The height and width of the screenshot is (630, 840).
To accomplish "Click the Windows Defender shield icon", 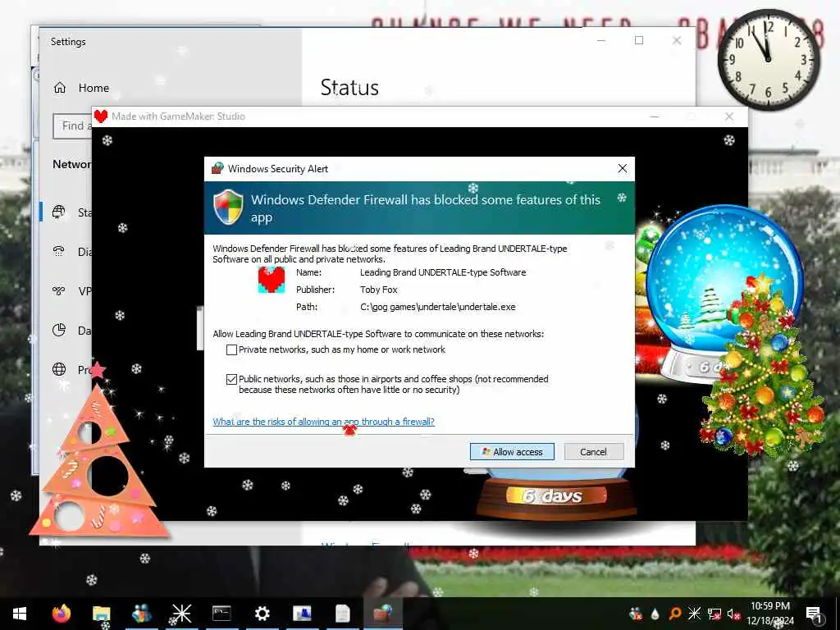I will 228,207.
